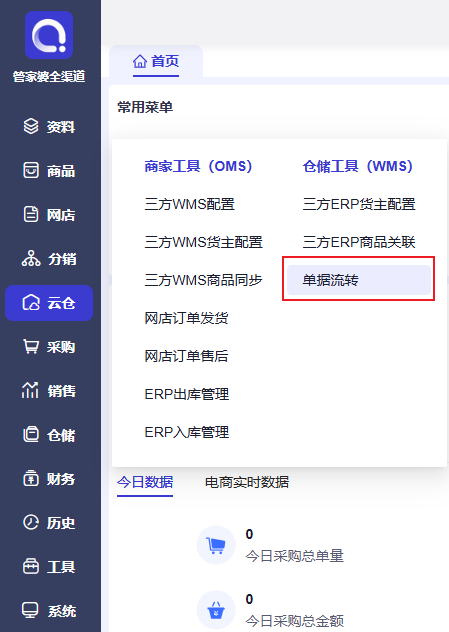Select the 系统 monitor icon in the sidebar
449x632 pixels.
(x=30, y=610)
